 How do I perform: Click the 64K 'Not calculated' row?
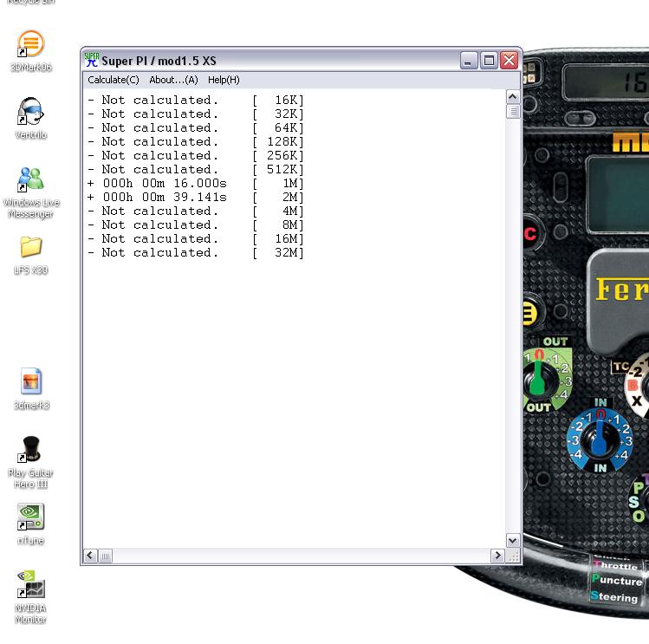[x=196, y=128]
